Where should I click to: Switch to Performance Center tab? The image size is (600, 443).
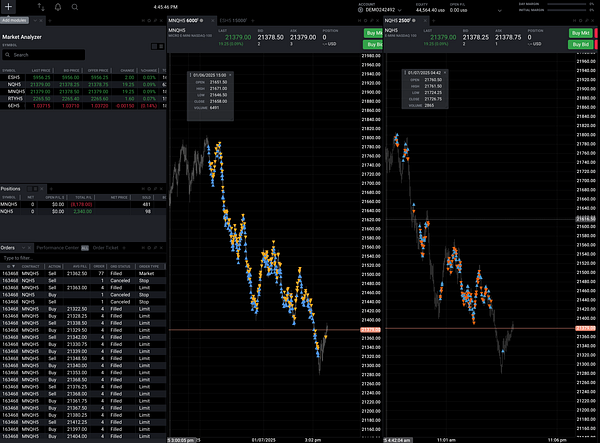point(58,248)
